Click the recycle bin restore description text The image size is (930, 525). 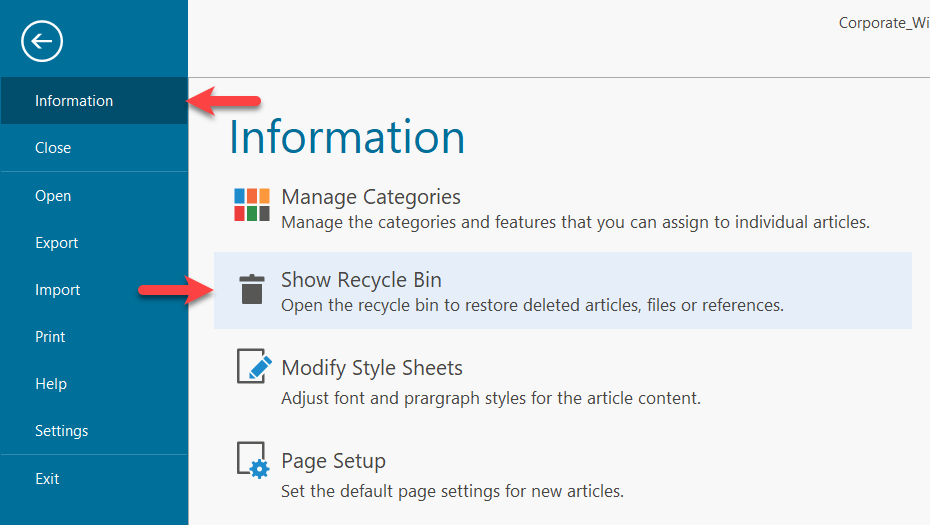(532, 305)
